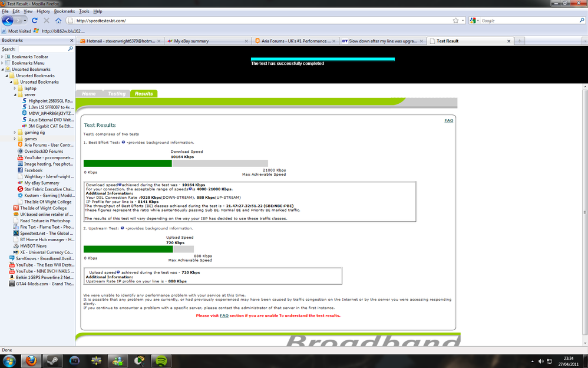Reload the page with the Reload icon

tap(35, 21)
